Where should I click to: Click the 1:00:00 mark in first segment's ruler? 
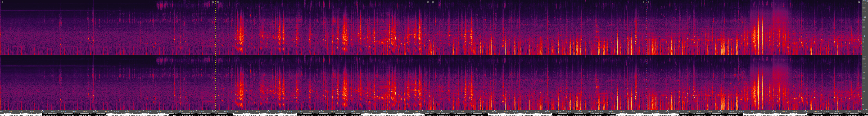pyautogui.click(x=63, y=112)
